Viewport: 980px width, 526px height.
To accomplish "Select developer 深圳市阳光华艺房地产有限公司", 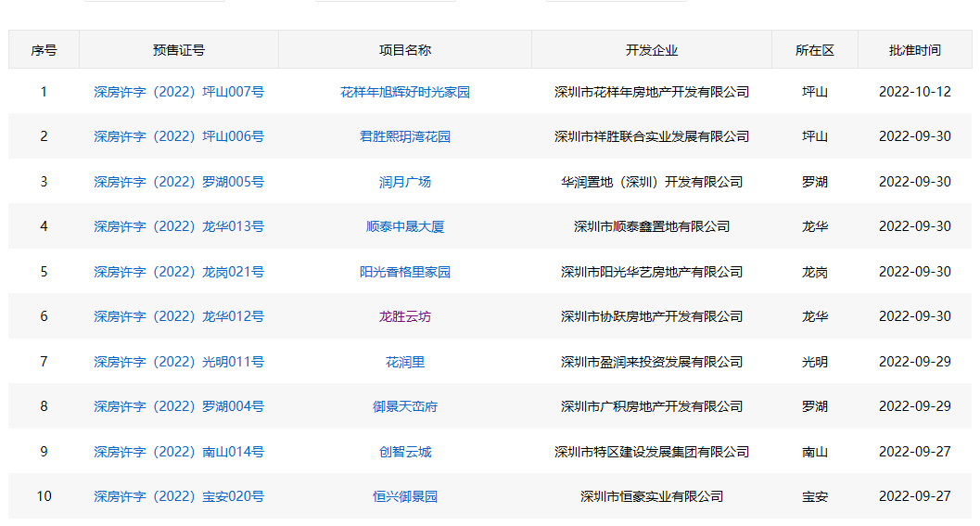I will click(x=652, y=272).
